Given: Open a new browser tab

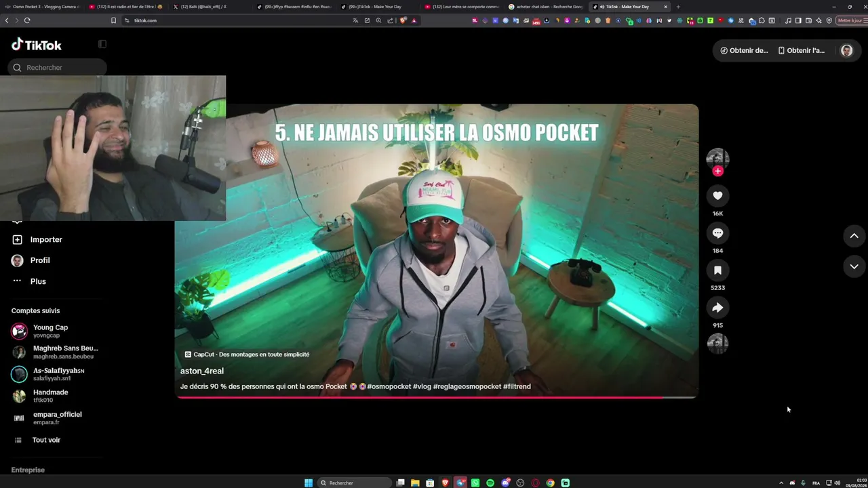Looking at the screenshot, I should tap(678, 7).
